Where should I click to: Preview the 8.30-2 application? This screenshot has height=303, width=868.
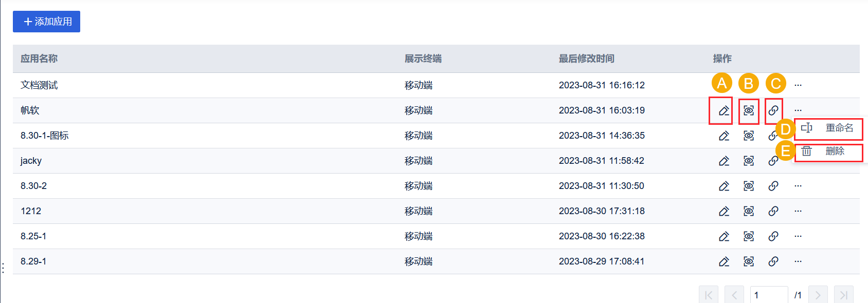pyautogui.click(x=749, y=186)
